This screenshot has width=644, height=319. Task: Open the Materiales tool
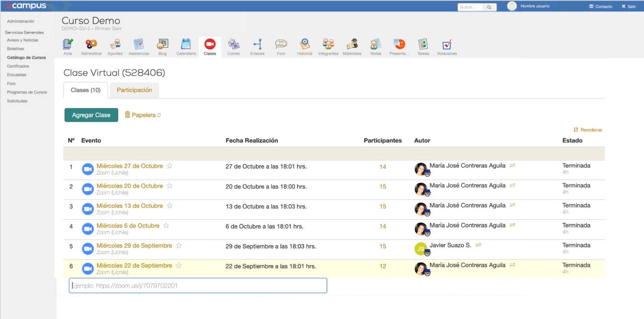352,45
